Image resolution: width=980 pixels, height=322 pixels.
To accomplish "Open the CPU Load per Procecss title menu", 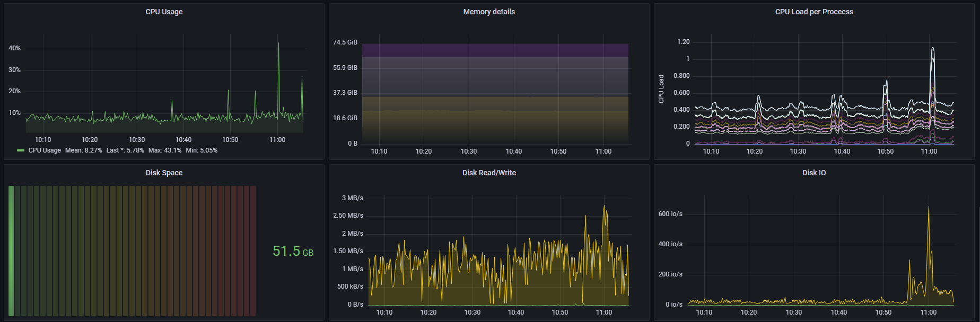I will click(x=814, y=12).
